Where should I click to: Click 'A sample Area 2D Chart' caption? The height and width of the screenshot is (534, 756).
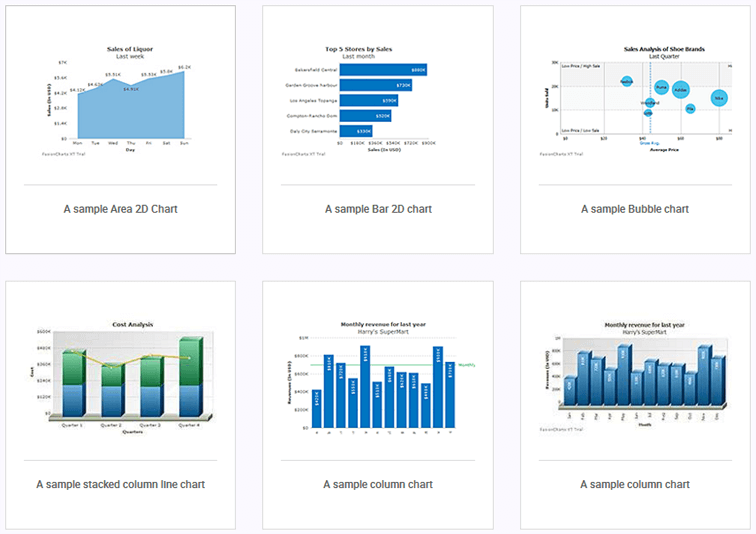click(x=120, y=209)
